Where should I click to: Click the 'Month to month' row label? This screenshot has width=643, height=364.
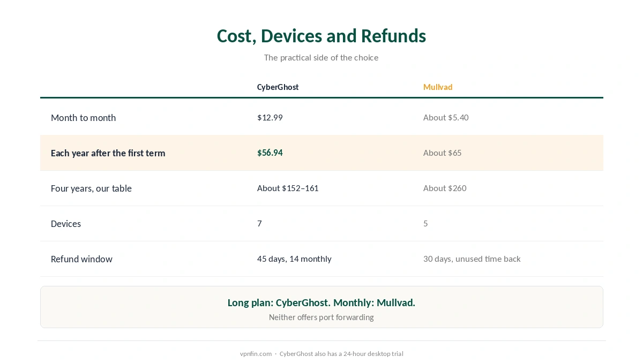[x=83, y=118]
